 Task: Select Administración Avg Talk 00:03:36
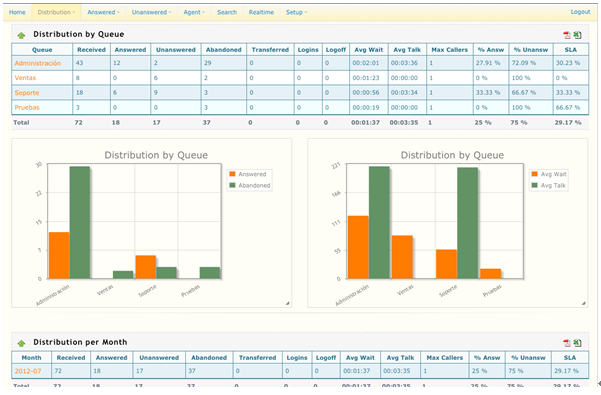[404, 63]
